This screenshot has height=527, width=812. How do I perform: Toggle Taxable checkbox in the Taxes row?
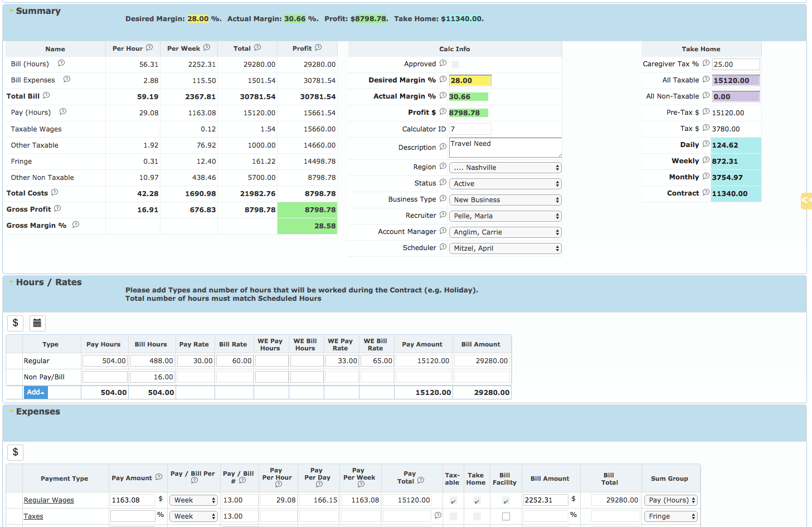coord(454,517)
